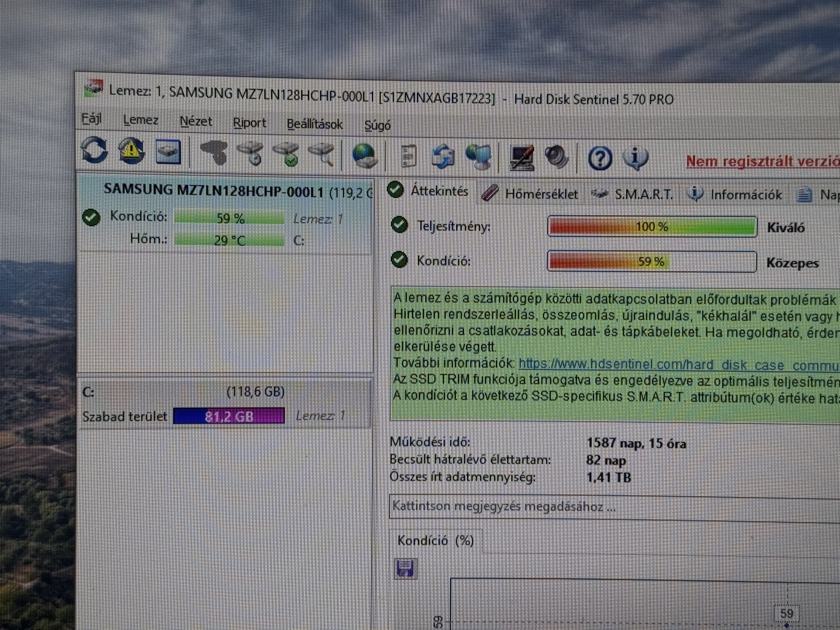The width and height of the screenshot is (840, 630).
Task: Click the toolbar disk icon with magnifying glass
Action: tap(322, 154)
